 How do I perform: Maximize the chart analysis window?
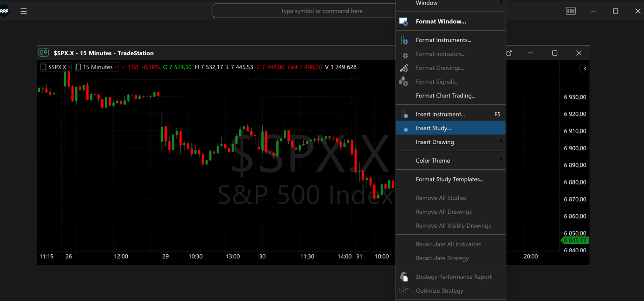coord(554,53)
